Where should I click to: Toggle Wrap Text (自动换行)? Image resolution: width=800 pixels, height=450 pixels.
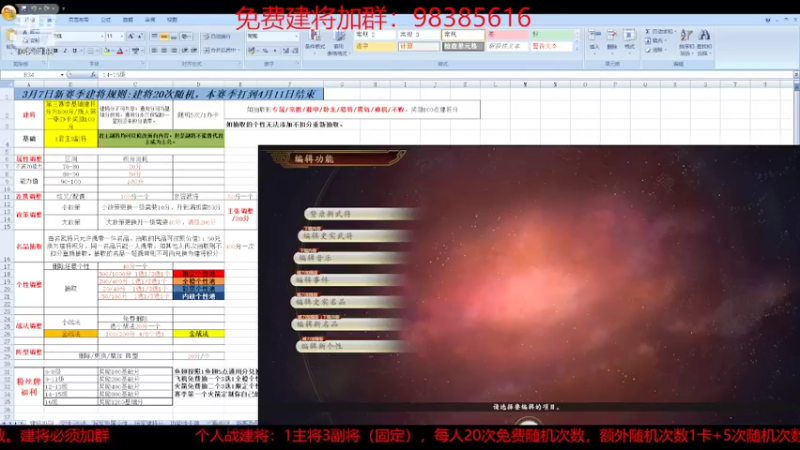pos(217,36)
